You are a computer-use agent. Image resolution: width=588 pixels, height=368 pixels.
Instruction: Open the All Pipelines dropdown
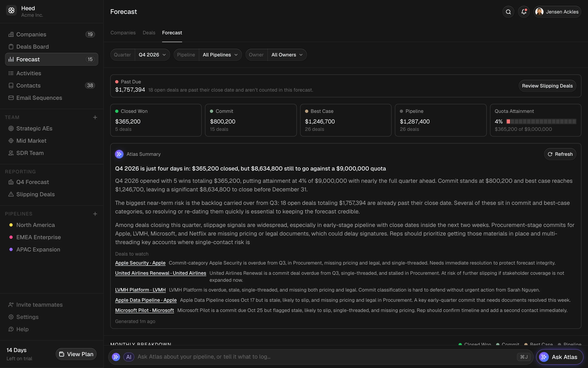point(220,55)
